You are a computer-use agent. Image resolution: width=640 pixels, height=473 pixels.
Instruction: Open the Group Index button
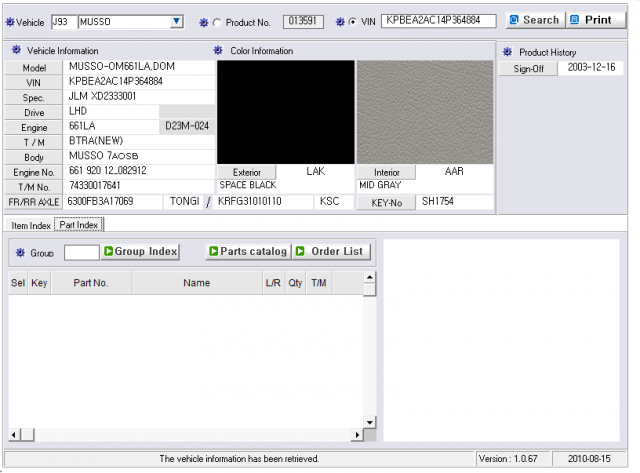(x=140, y=251)
